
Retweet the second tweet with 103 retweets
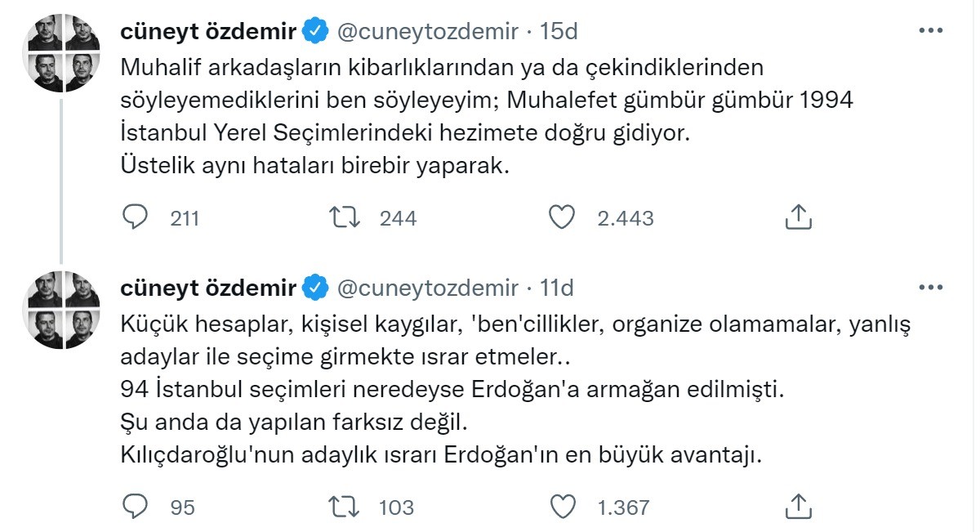click(344, 507)
